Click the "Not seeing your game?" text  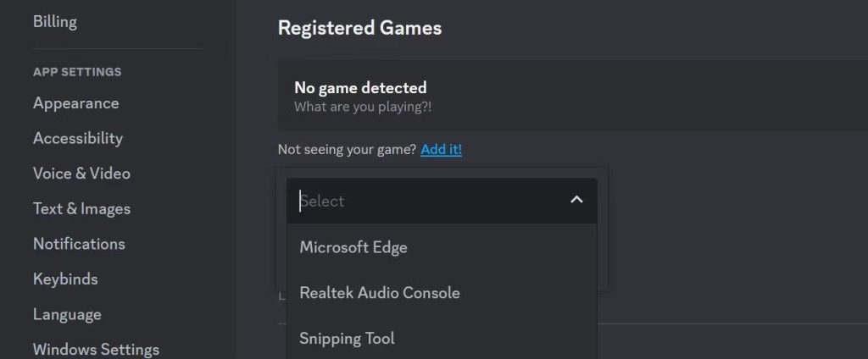point(347,149)
